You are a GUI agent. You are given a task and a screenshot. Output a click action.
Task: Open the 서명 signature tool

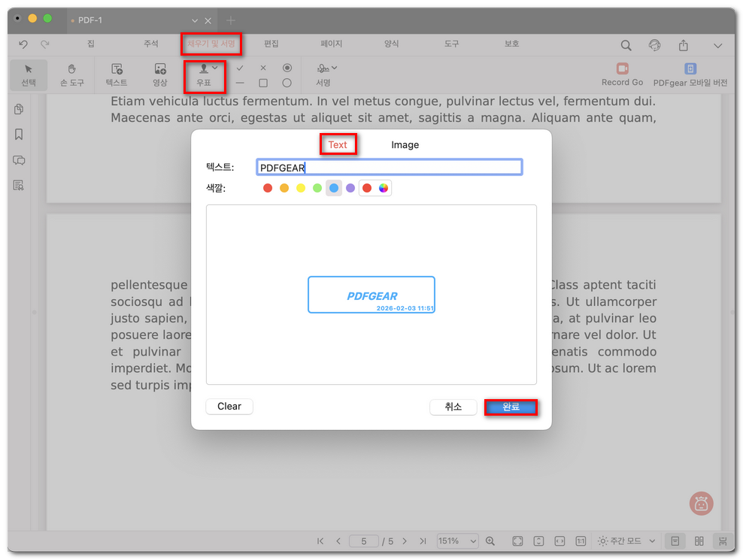point(323,75)
